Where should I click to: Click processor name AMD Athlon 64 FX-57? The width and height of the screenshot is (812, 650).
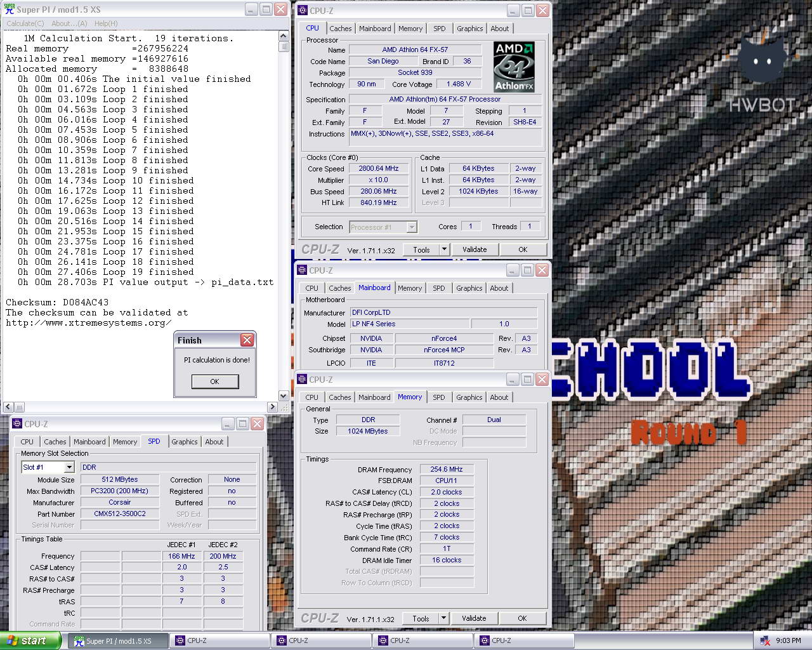click(415, 50)
